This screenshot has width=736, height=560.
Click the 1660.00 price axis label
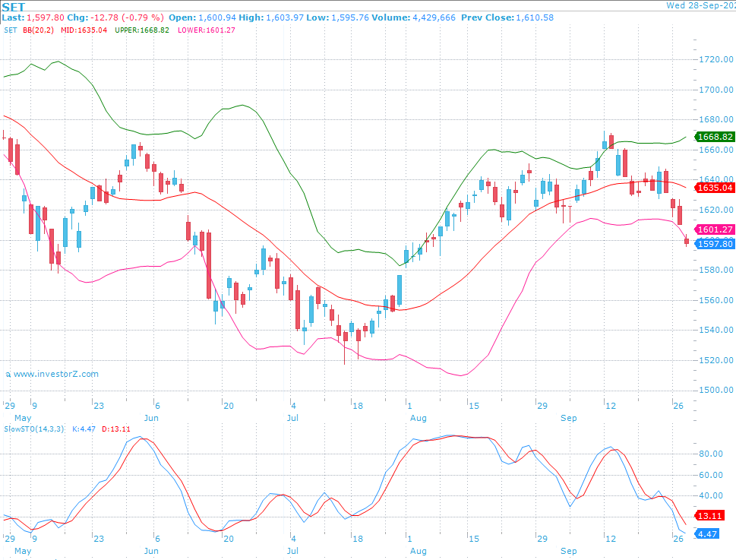tap(716, 150)
